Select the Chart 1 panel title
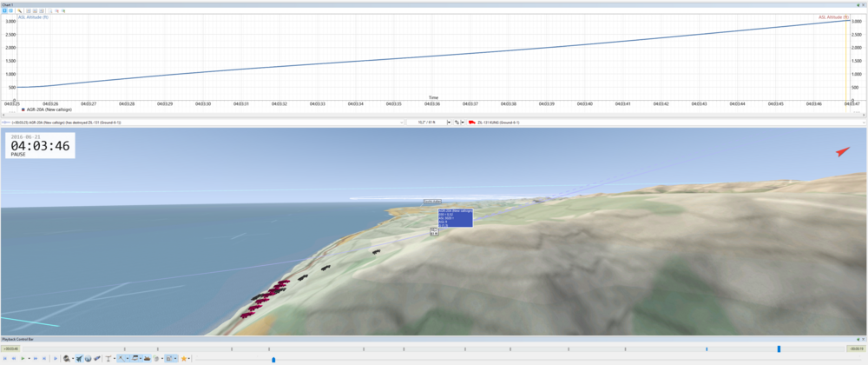 click(7, 3)
